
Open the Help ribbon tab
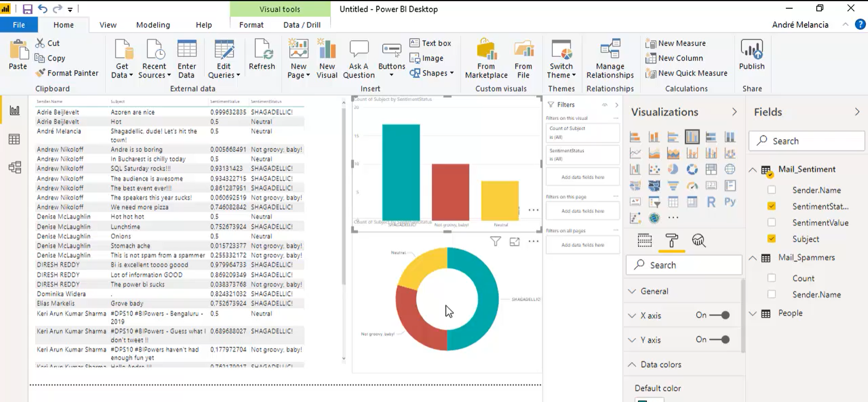(x=204, y=25)
